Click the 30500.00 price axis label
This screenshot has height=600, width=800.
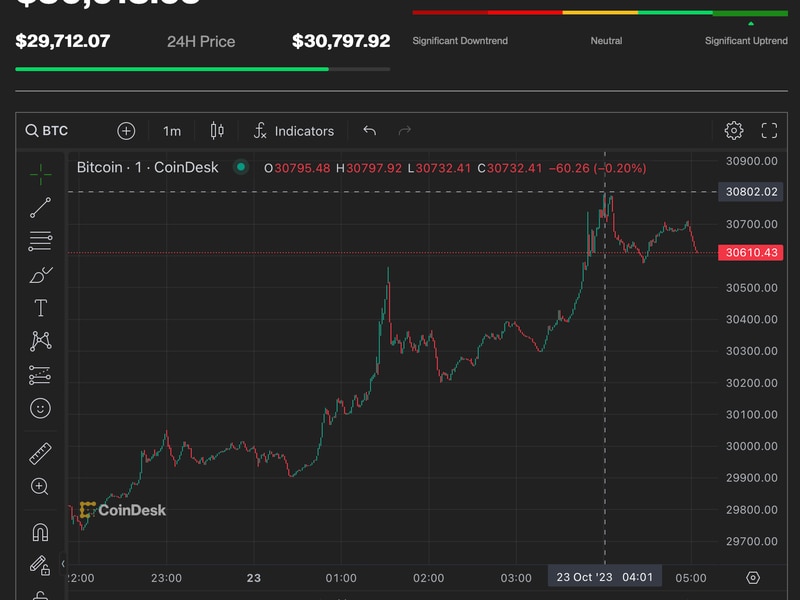[x=752, y=288]
